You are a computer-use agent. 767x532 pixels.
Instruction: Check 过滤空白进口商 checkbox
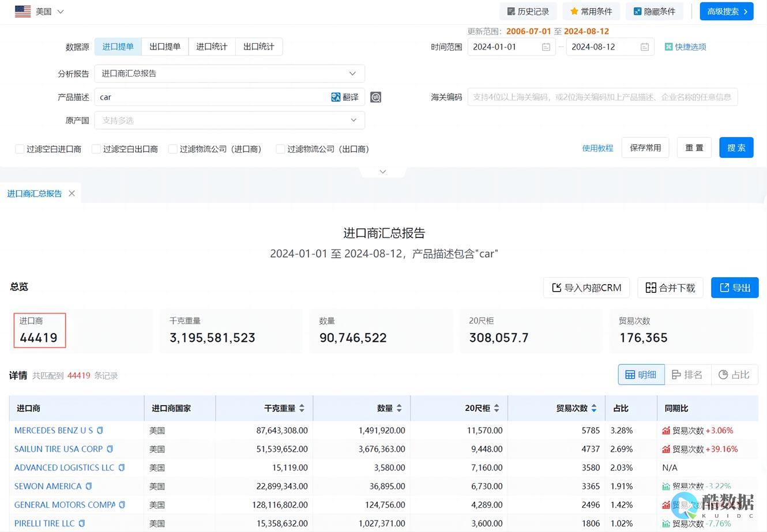(x=20, y=149)
